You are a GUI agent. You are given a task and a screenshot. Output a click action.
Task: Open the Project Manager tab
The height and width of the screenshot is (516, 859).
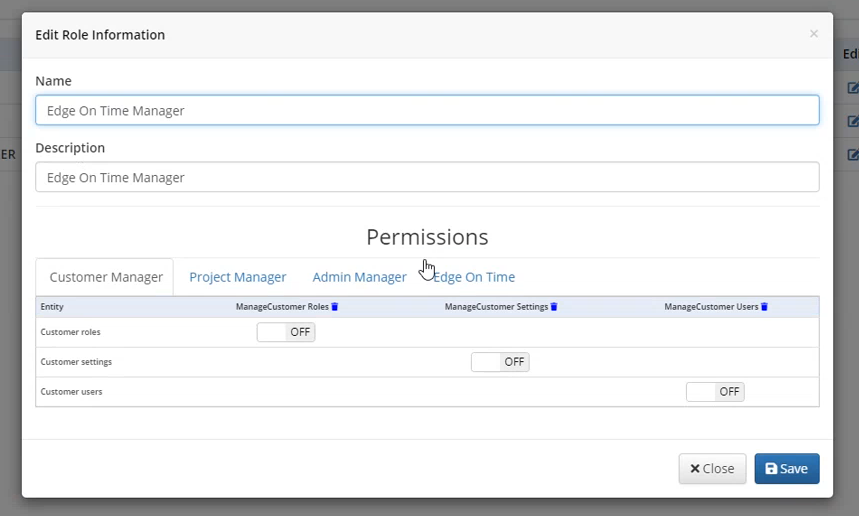[238, 277]
